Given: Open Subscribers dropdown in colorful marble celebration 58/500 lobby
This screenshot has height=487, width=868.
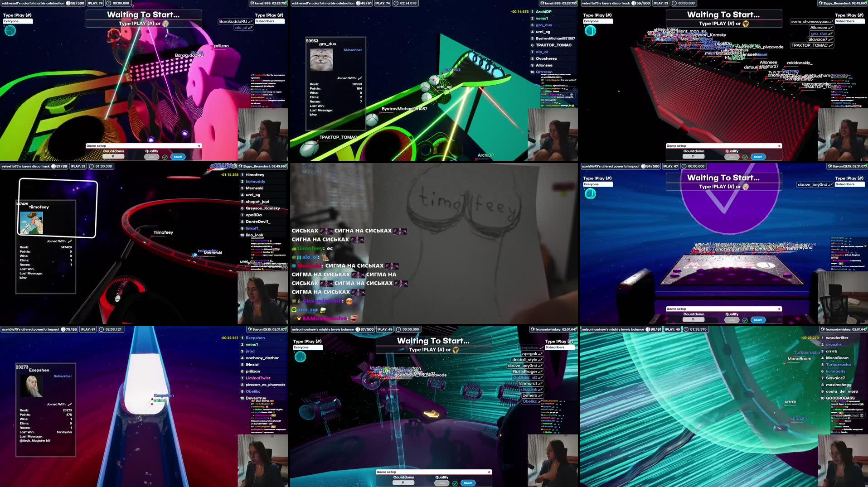Looking at the screenshot, I should (x=270, y=21).
